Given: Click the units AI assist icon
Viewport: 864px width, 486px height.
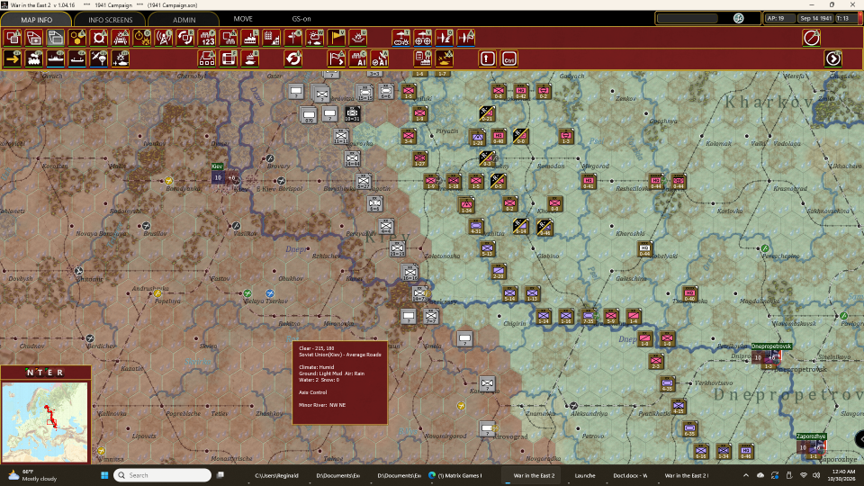Looking at the screenshot, I should [358, 58].
